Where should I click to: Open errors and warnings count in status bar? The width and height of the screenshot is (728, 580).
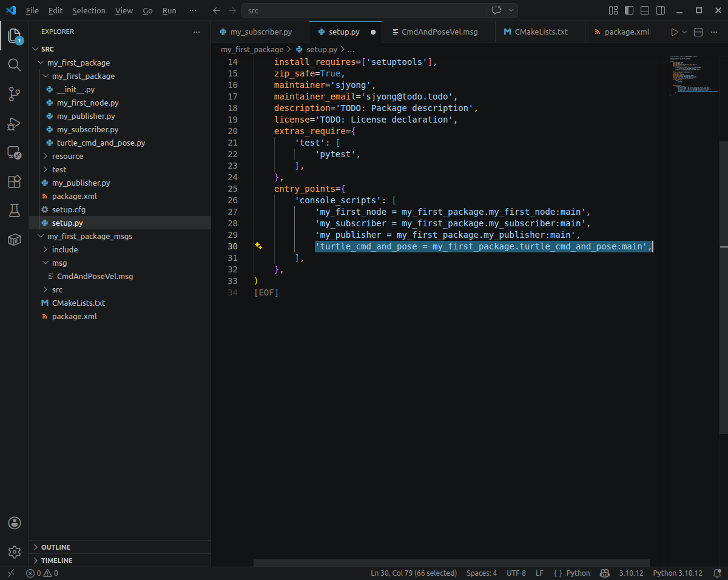[42, 573]
